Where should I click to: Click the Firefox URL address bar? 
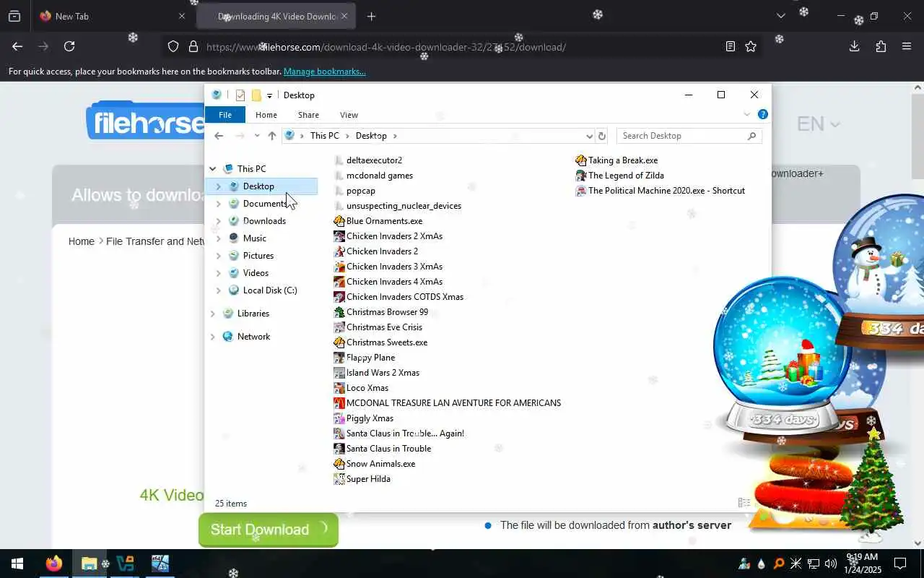click(462, 47)
